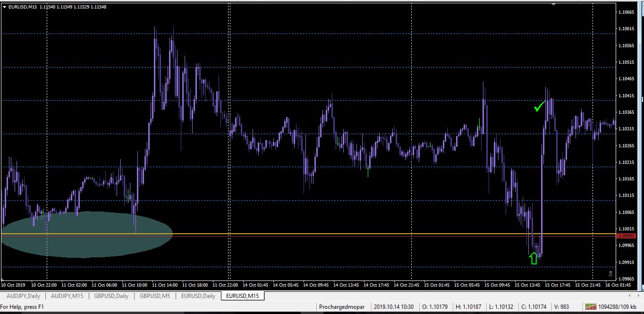The height and width of the screenshot is (314, 644).
Task: Click the right tab scroll arrow
Action: [639, 296]
